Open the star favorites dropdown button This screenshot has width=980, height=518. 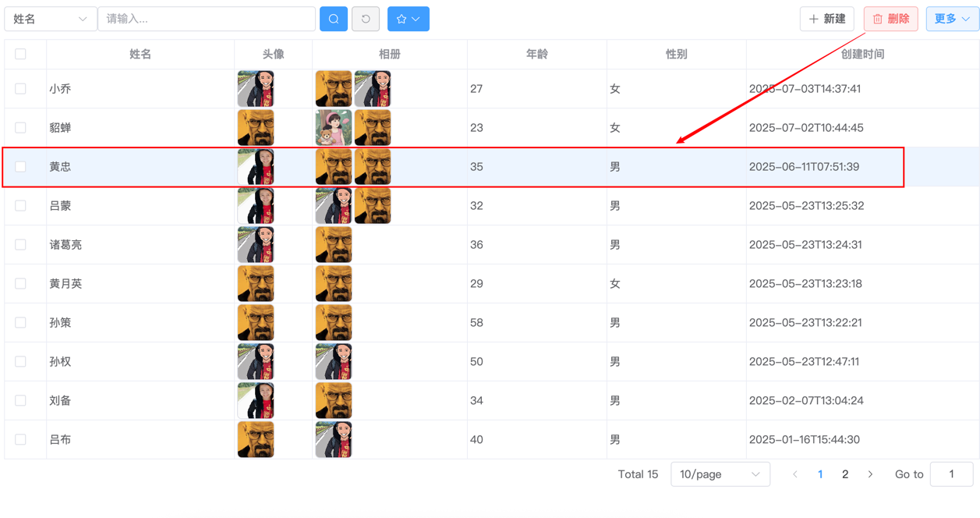pos(409,19)
